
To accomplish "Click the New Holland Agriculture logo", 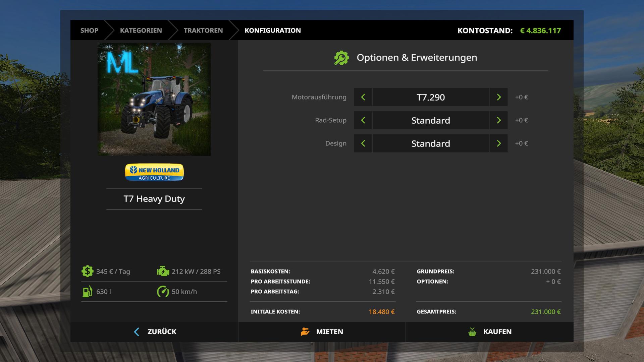I will pyautogui.click(x=154, y=172).
